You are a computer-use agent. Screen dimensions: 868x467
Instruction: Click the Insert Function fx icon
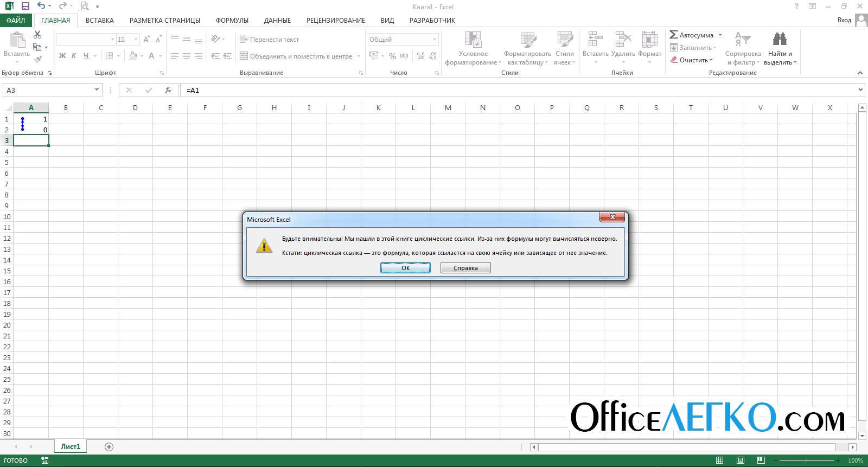point(168,90)
